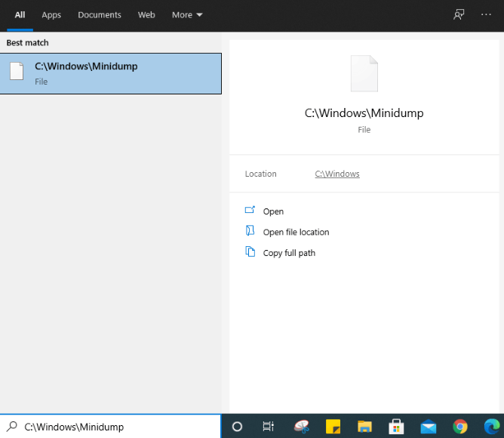504x438 pixels.
Task: Click the "Location" label text
Action: 261,174
